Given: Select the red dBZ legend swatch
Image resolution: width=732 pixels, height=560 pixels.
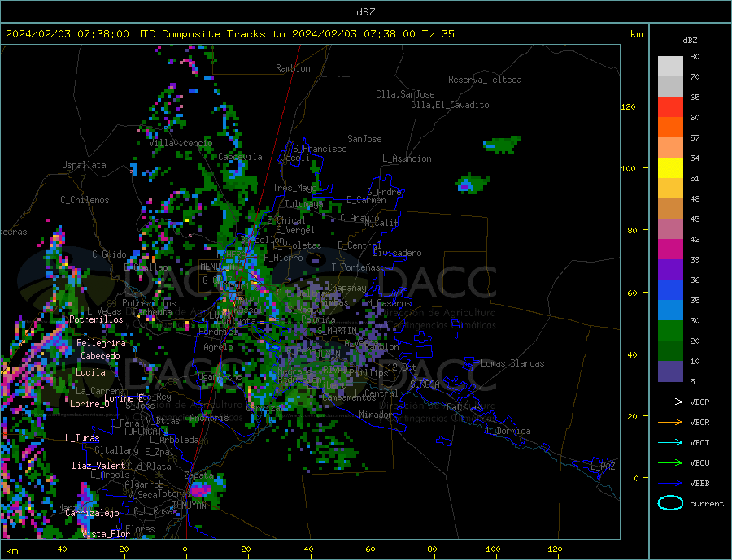Looking at the screenshot, I should [670, 106].
